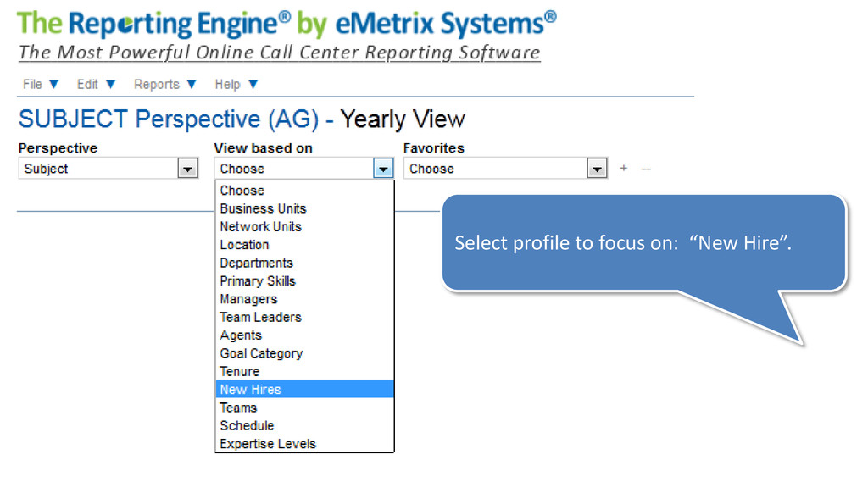Collapse the View based on dropdown arrow
The height and width of the screenshot is (488, 868).
pos(383,169)
